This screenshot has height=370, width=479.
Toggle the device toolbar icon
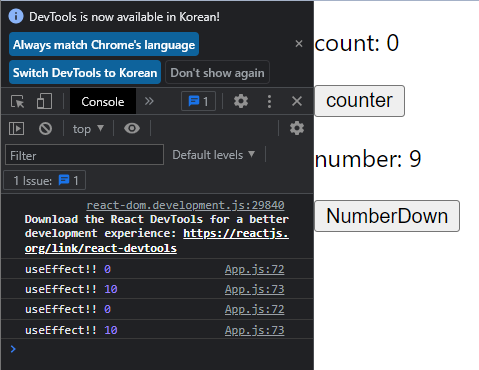click(44, 101)
